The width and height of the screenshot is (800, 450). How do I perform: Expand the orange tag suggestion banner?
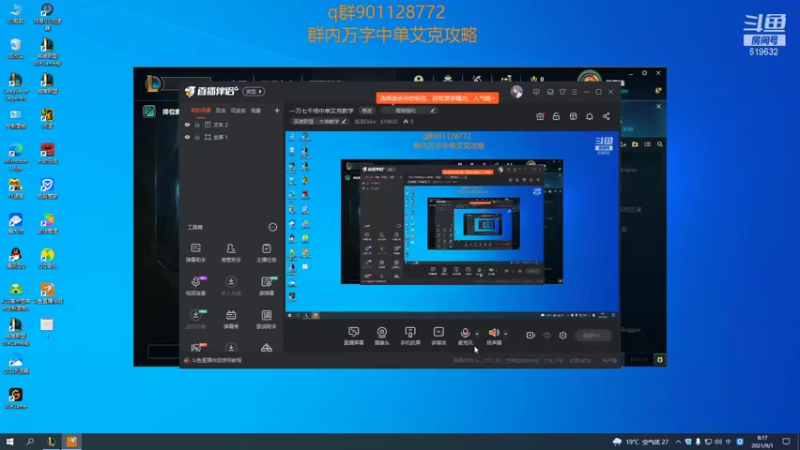[437, 98]
